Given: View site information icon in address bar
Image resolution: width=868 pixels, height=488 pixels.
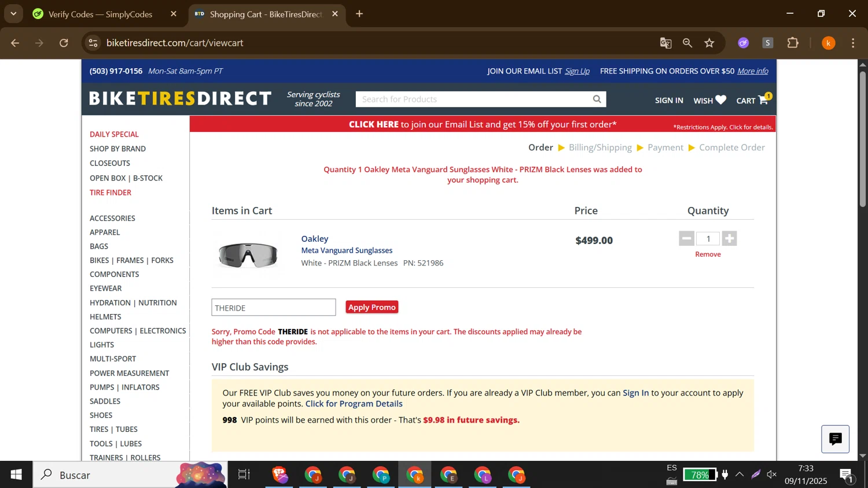Looking at the screenshot, I should (93, 43).
